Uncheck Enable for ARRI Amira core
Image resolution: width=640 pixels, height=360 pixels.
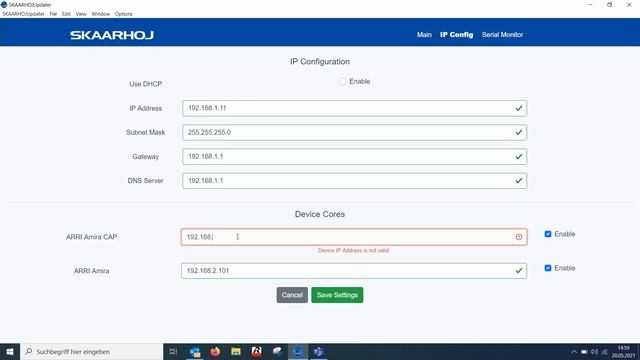(548, 268)
